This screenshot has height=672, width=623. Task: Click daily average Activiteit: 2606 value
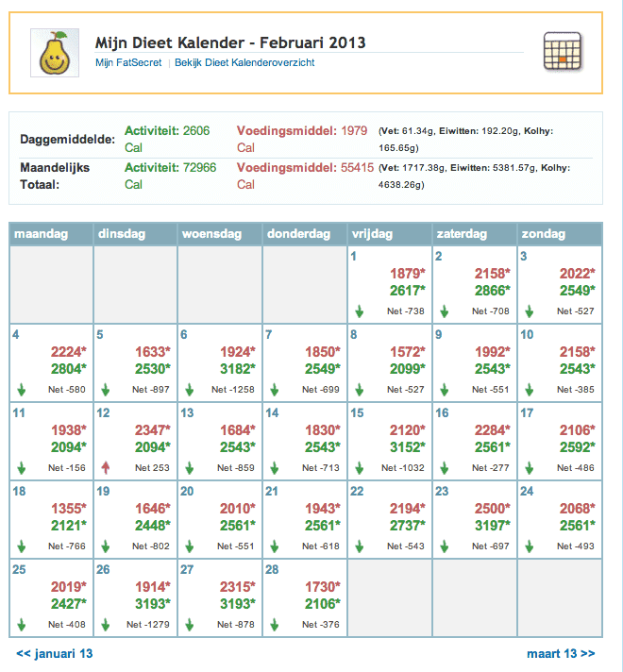167,140
